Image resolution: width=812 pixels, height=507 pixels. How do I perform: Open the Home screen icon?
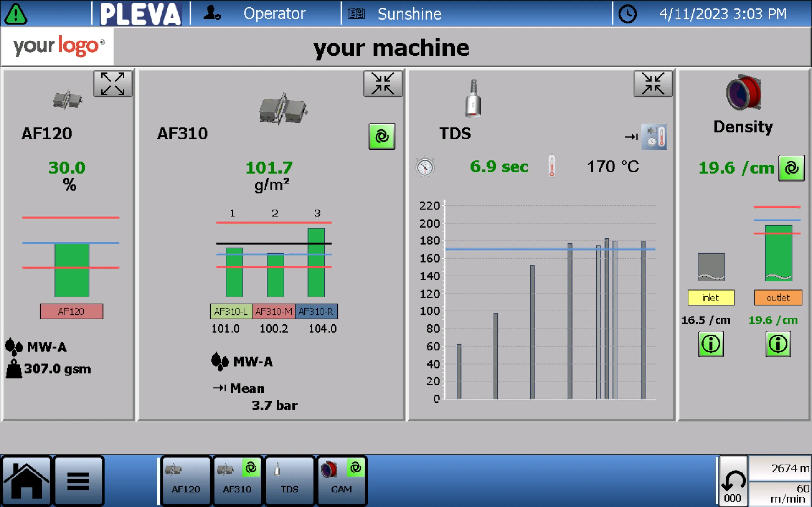27,479
